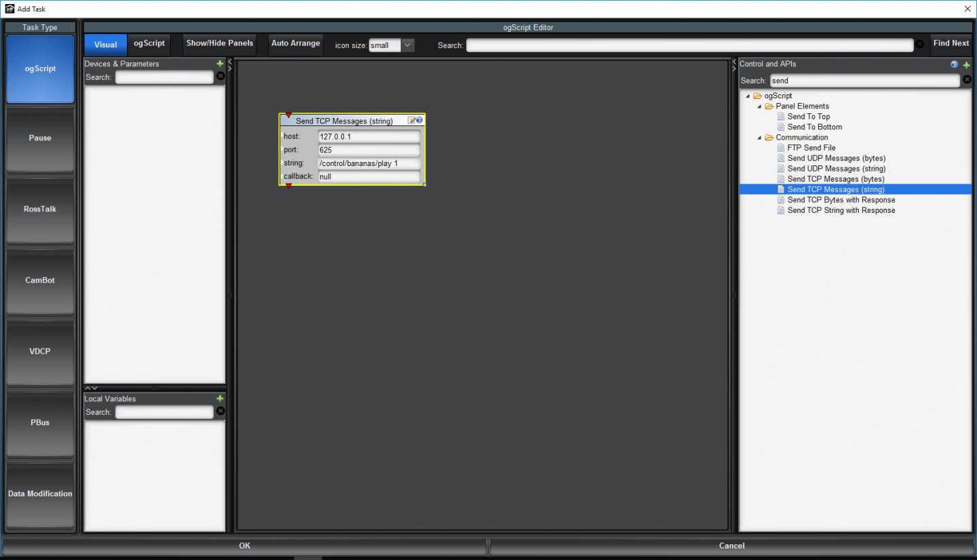Click the Communication folder icon
This screenshot has width=977, height=560.
coord(769,138)
